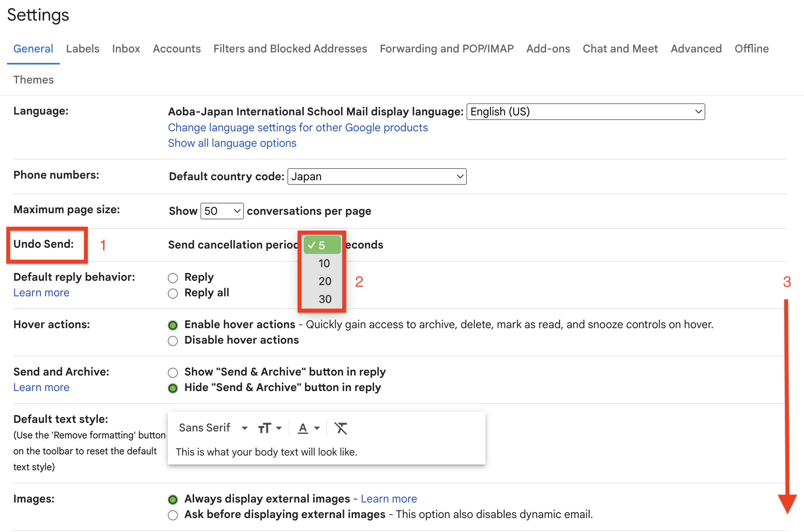Change the conversations per page dropdown

coord(222,211)
